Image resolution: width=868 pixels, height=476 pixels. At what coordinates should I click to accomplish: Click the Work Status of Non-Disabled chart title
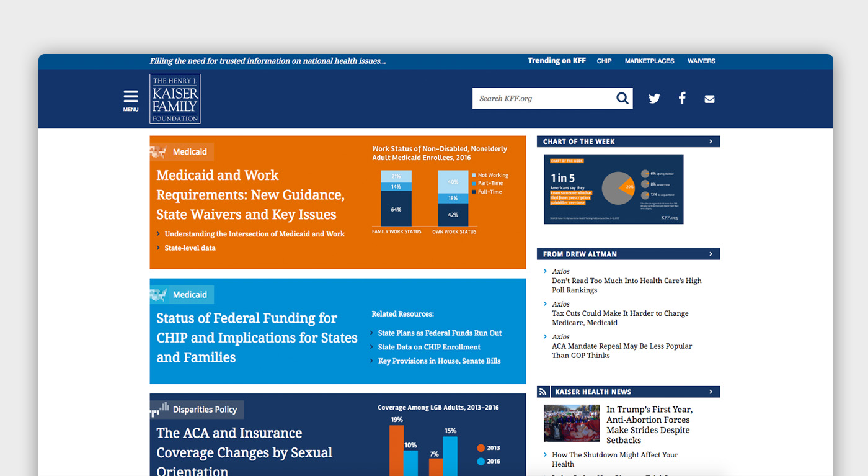[440, 153]
